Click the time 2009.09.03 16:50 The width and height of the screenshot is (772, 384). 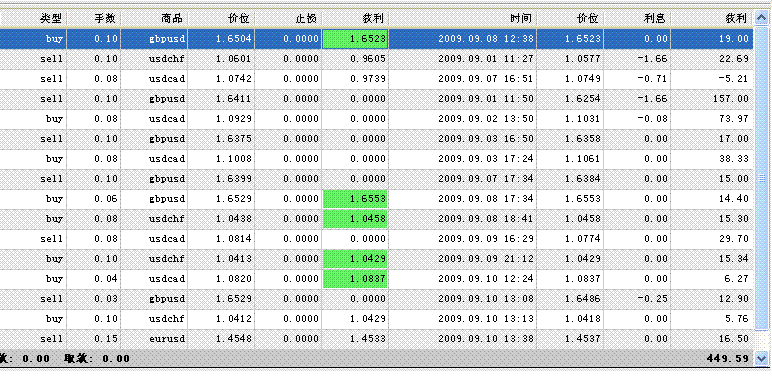click(485, 139)
